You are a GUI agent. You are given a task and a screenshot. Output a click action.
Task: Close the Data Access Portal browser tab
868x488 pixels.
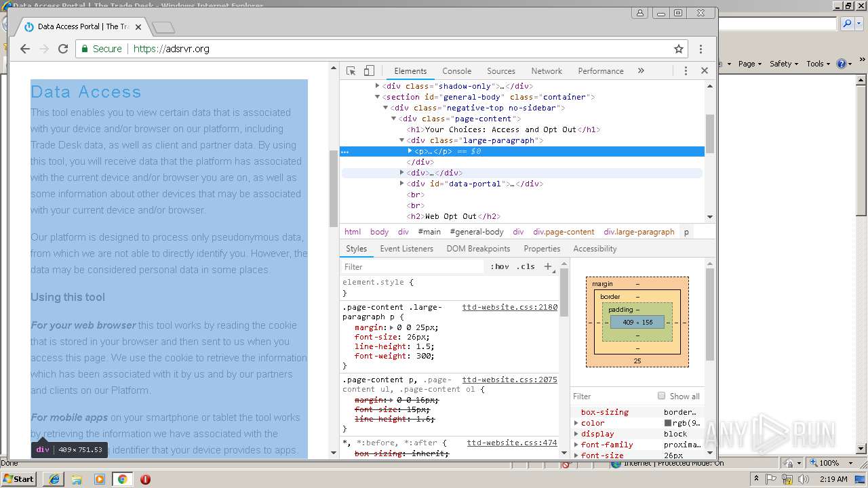click(138, 27)
